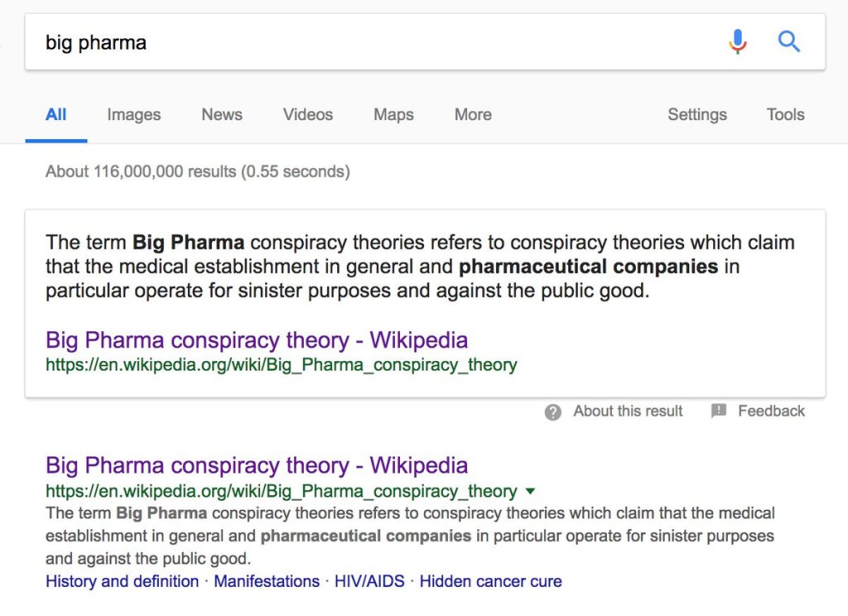This screenshot has height=616, width=848.
Task: Open the HIV/AIDS sitelink
Action: [x=369, y=581]
